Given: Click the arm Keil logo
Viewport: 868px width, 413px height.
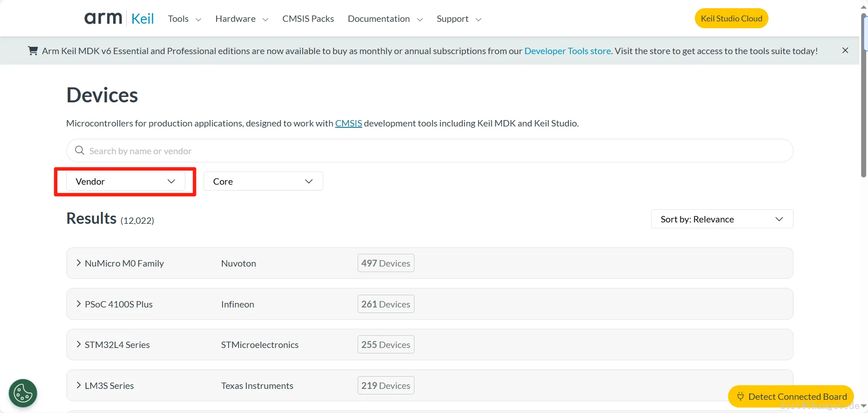Looking at the screenshot, I should coord(119,19).
